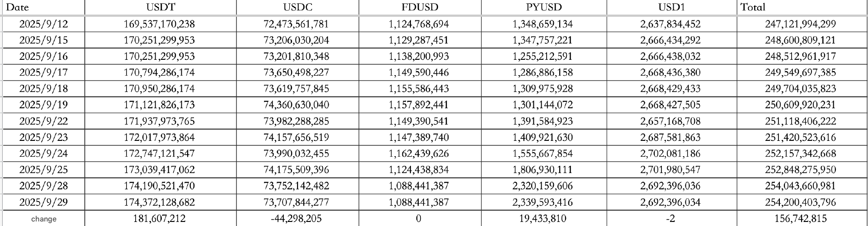Click the change row label
The width and height of the screenshot is (868, 226).
point(43,219)
